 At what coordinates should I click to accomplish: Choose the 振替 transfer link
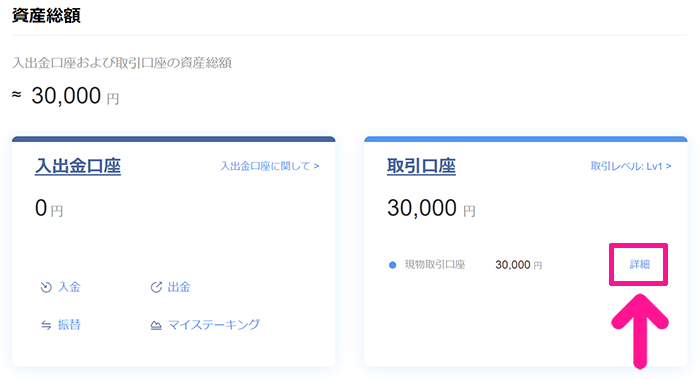69,325
